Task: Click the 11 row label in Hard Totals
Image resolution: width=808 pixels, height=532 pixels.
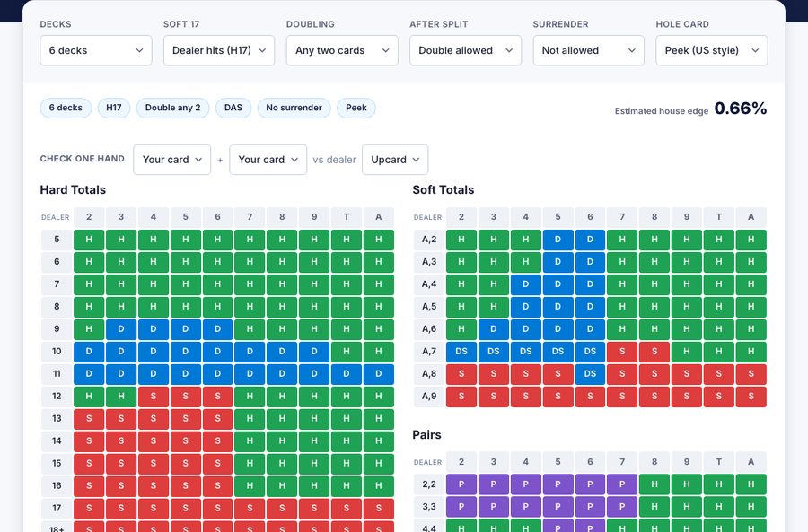Action: 57,374
